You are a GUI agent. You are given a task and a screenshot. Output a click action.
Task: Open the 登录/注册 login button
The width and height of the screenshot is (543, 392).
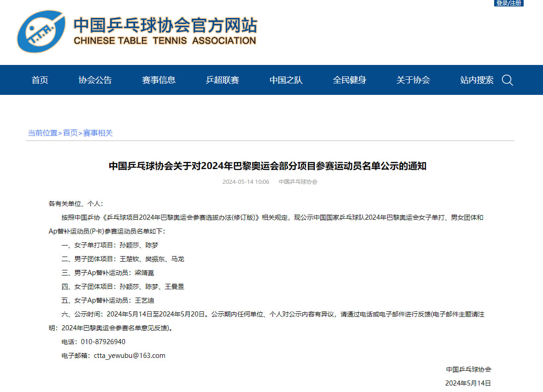pos(508,3)
